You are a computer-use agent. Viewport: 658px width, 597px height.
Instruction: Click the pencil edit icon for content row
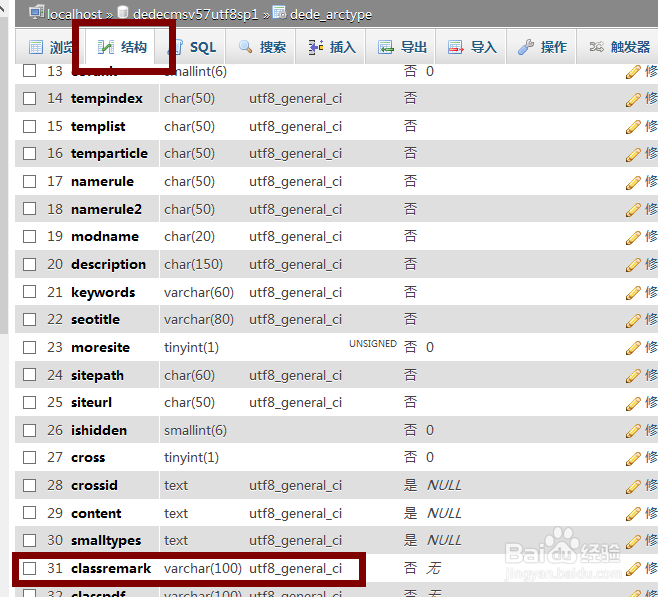(x=633, y=514)
